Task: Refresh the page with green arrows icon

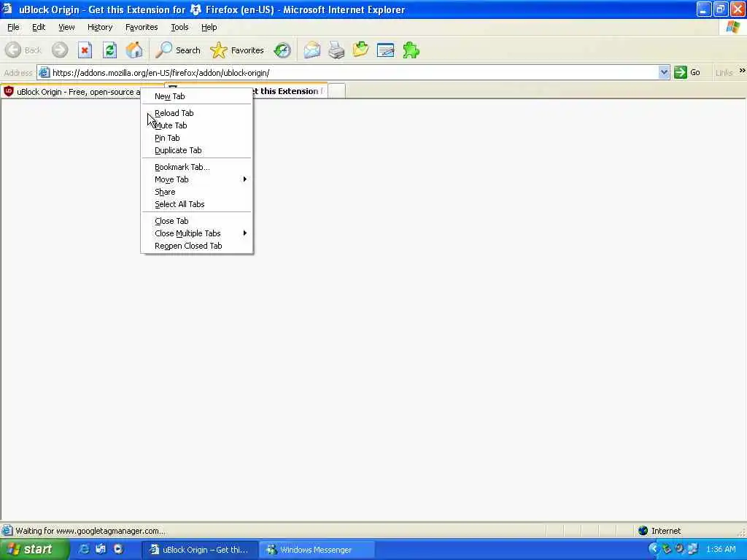Action: [x=109, y=50]
